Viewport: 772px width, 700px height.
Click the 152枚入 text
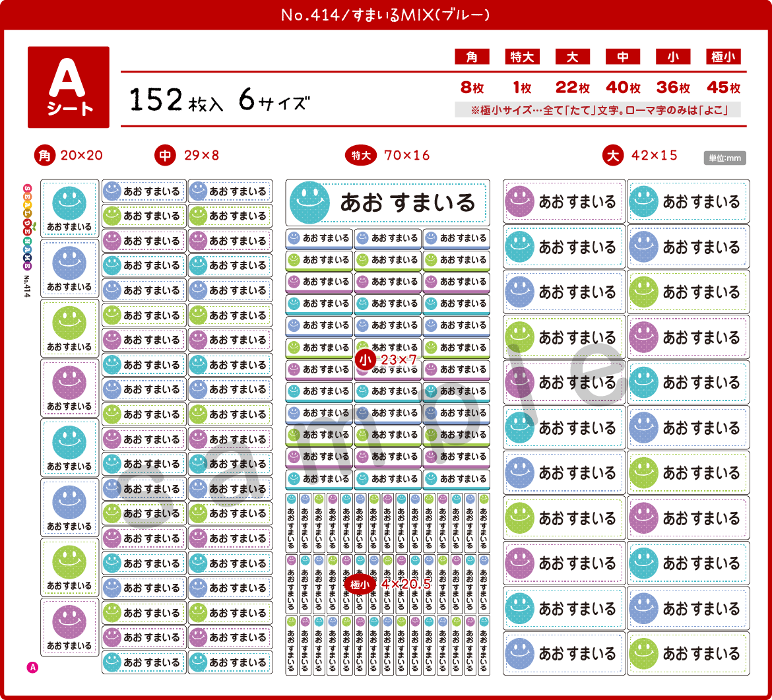click(176, 100)
